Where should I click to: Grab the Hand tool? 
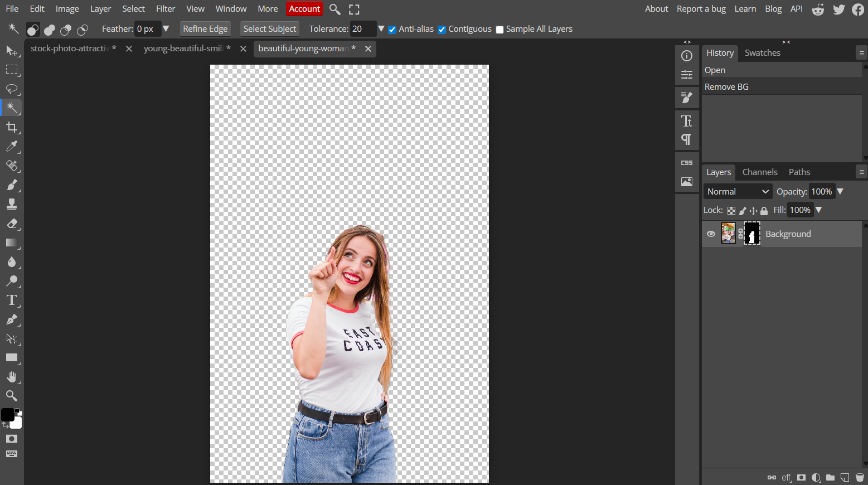(12, 376)
